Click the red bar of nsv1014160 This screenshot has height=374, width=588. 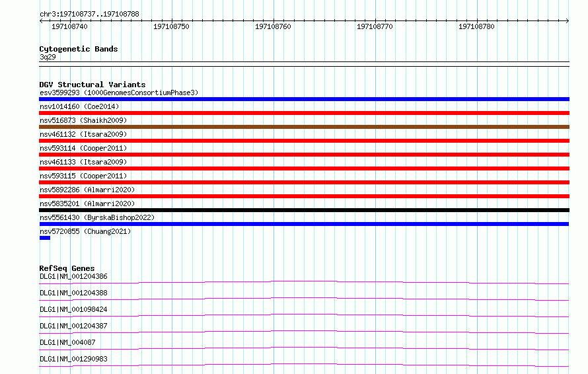(304, 113)
